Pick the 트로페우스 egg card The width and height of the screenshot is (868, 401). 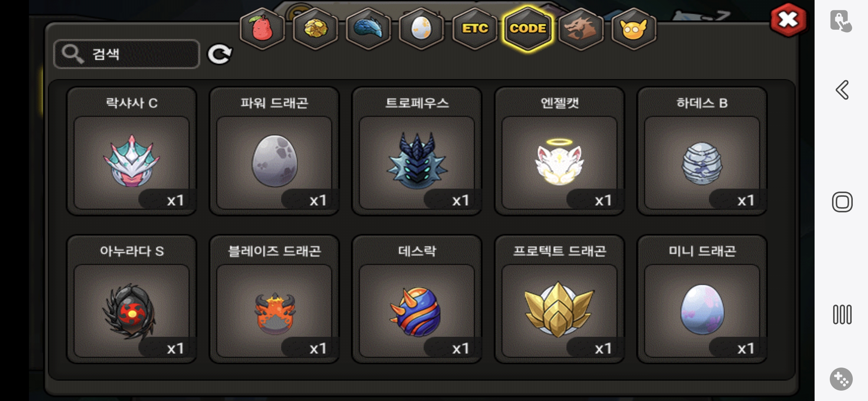point(417,151)
